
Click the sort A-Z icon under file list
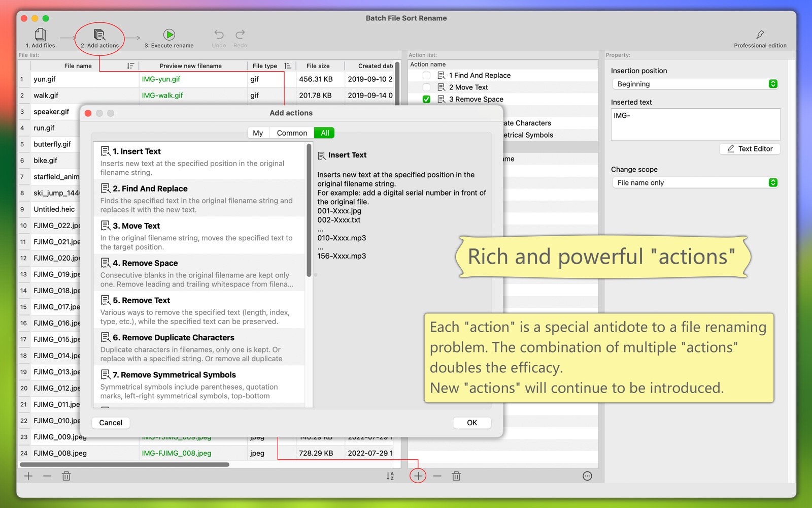click(x=390, y=476)
